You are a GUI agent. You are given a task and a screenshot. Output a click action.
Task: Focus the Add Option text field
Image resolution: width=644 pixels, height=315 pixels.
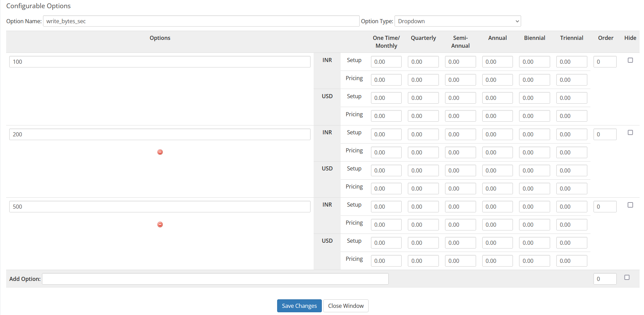pyautogui.click(x=215, y=279)
